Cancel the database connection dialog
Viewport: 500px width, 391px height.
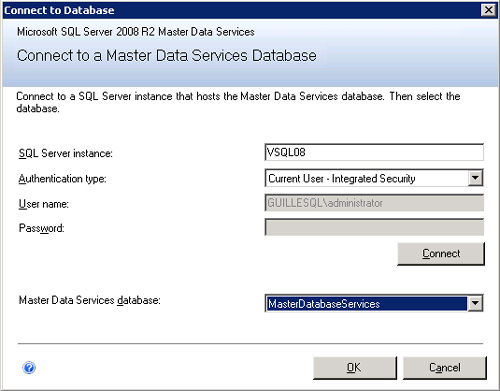[x=445, y=368]
